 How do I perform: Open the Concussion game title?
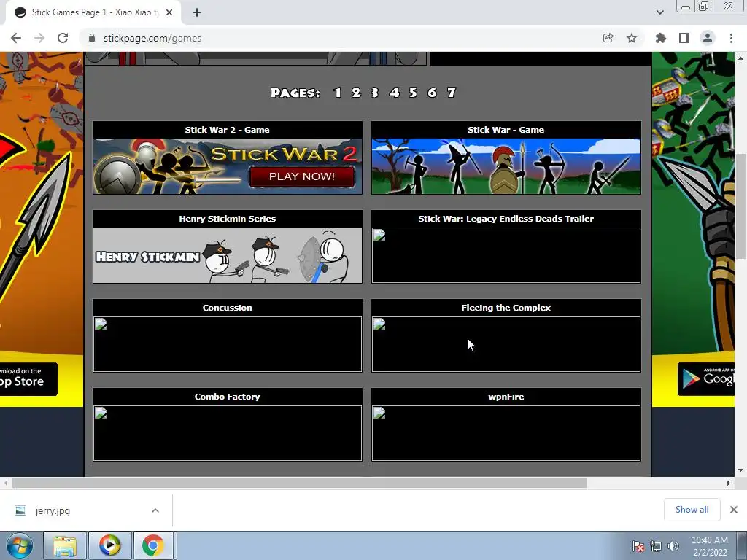click(x=228, y=308)
